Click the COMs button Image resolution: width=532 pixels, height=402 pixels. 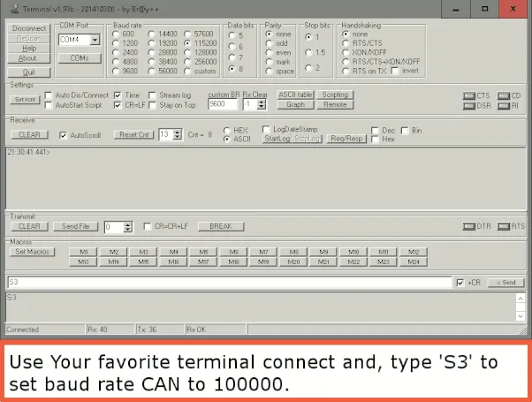click(x=80, y=58)
